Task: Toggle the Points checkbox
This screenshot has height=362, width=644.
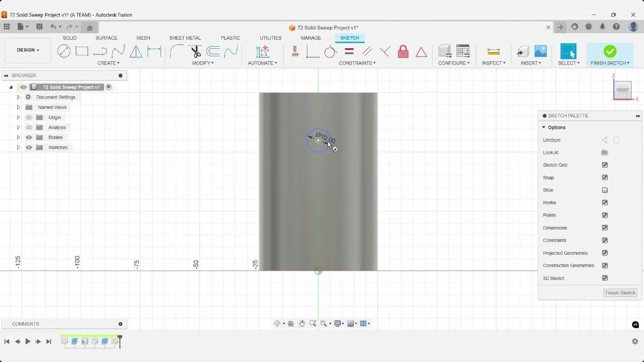Action: (605, 215)
